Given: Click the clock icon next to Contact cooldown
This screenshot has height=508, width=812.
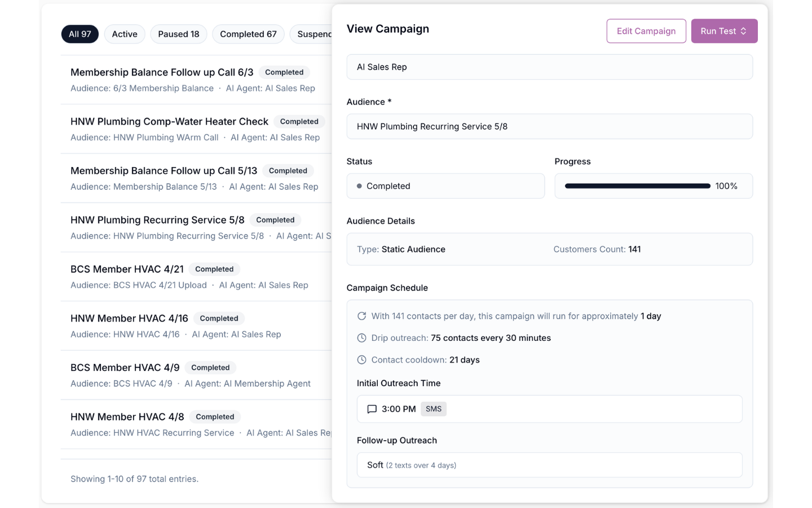Looking at the screenshot, I should click(x=361, y=360).
